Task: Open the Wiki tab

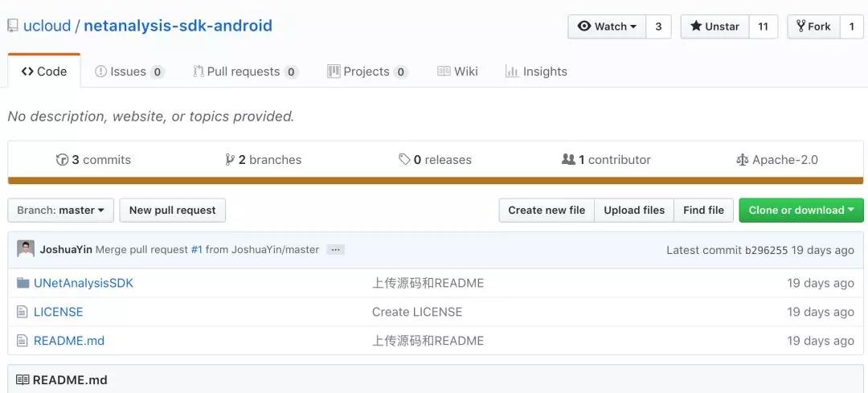Action: (x=457, y=72)
